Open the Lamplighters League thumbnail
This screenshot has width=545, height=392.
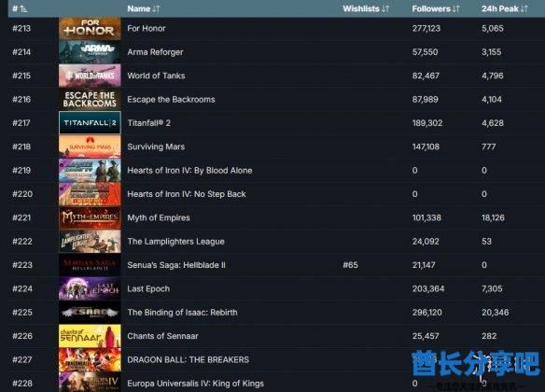tap(90, 241)
